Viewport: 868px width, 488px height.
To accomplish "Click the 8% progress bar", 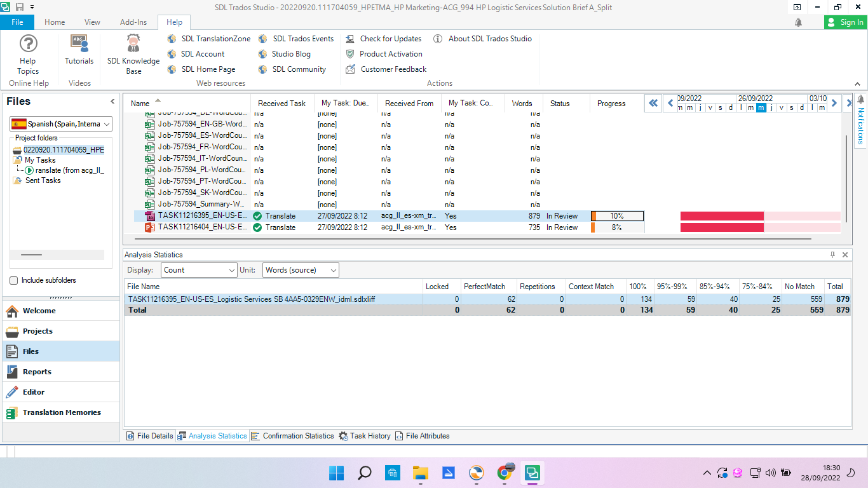I will click(617, 227).
